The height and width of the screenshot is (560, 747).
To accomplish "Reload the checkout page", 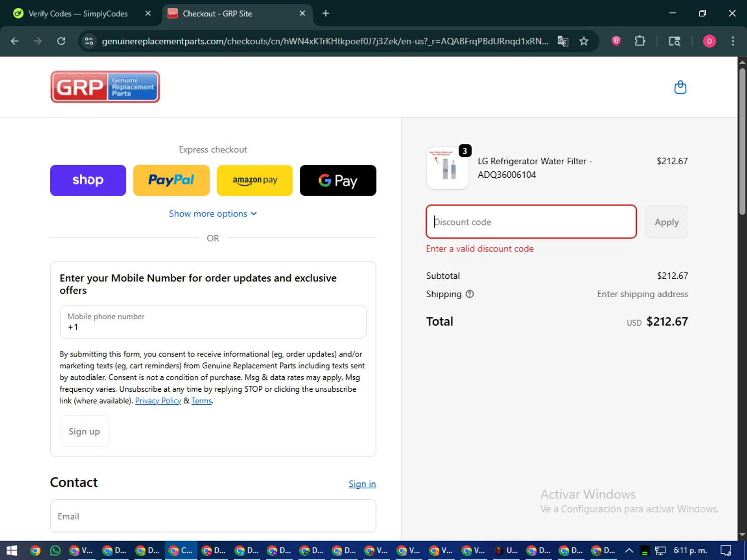I will (x=61, y=41).
